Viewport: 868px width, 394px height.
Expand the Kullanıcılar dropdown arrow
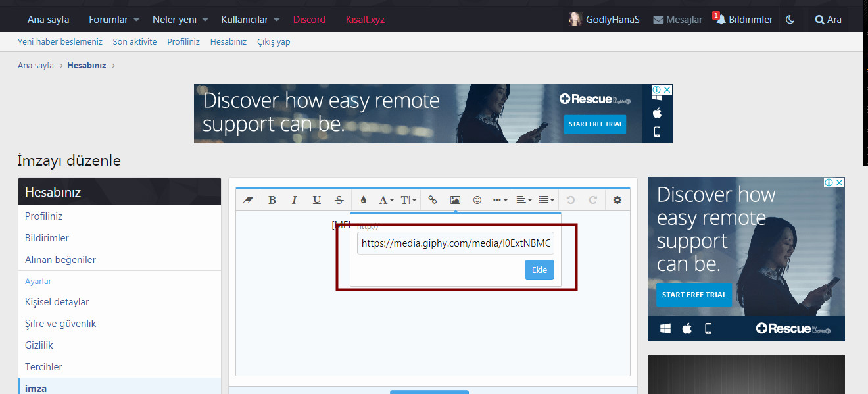(x=277, y=20)
